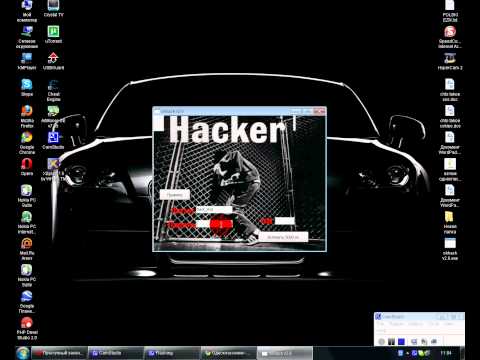Click the blue stop button in CamStudio
Screen dimensions: 480x360
pyautogui.click(x=401, y=341)
